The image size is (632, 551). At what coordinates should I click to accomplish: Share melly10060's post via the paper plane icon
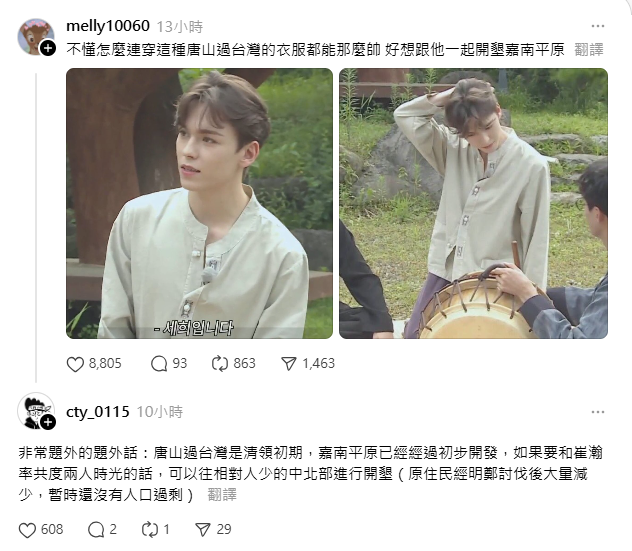[x=289, y=364]
